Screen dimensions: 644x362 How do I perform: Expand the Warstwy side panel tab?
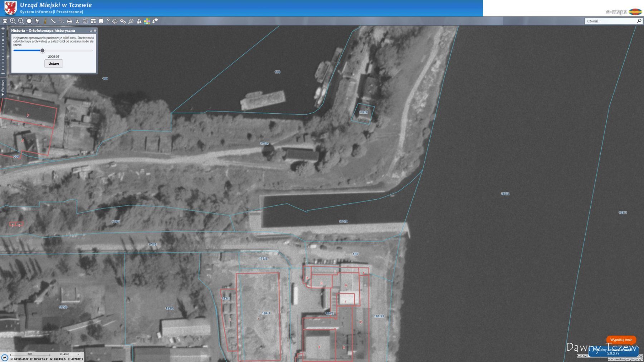(x=3, y=88)
